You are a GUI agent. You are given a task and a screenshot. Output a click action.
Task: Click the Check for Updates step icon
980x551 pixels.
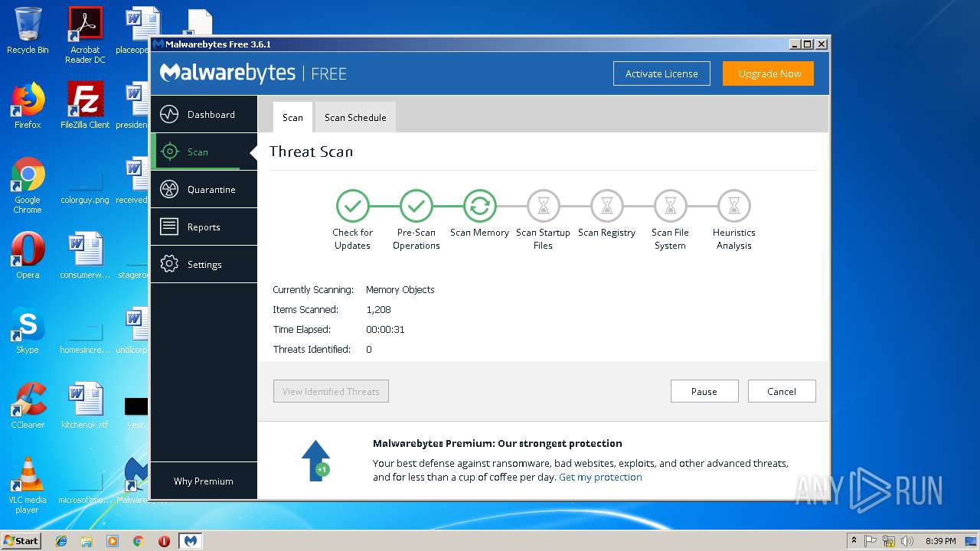click(x=352, y=206)
